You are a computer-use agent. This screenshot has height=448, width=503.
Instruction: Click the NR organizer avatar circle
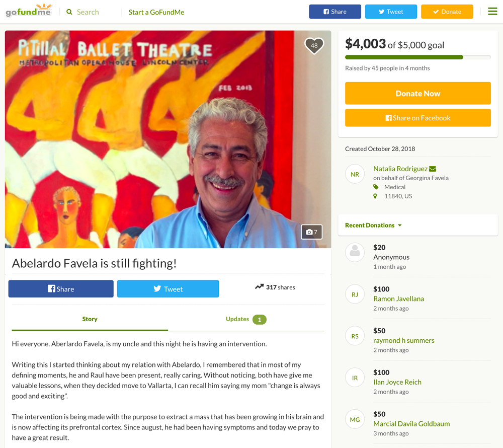(x=355, y=174)
